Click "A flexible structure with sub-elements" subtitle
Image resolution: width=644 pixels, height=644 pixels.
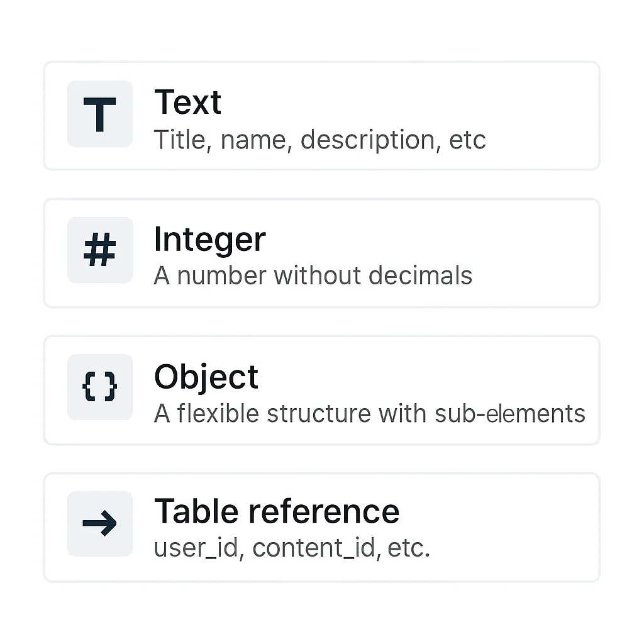coord(370,413)
